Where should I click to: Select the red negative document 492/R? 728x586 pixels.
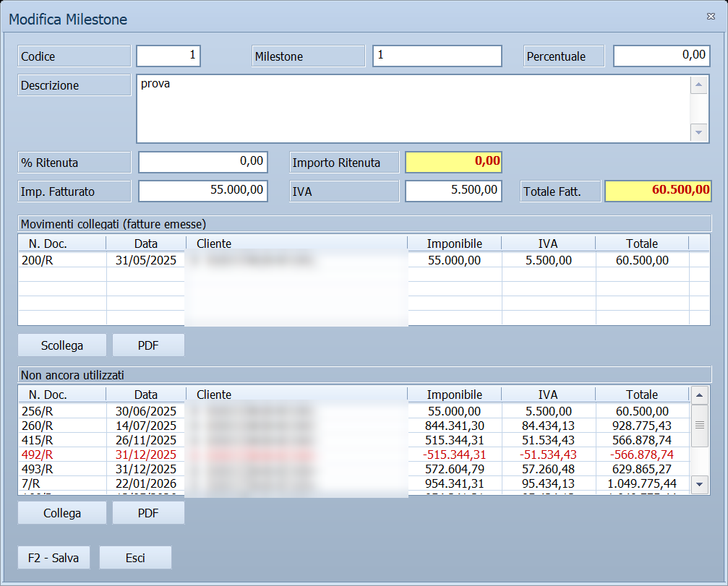(355, 454)
